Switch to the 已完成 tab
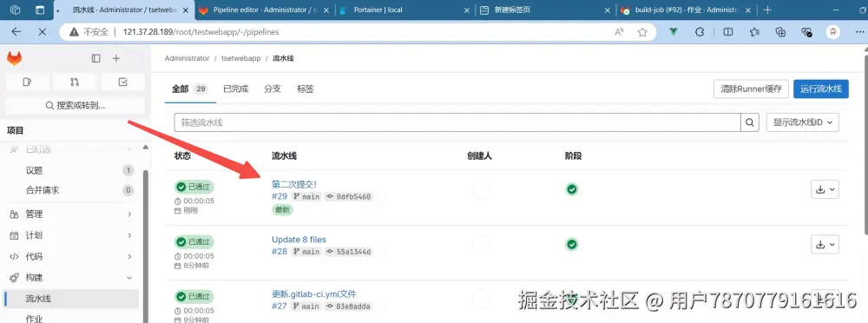This screenshot has height=323, width=868. (x=235, y=89)
